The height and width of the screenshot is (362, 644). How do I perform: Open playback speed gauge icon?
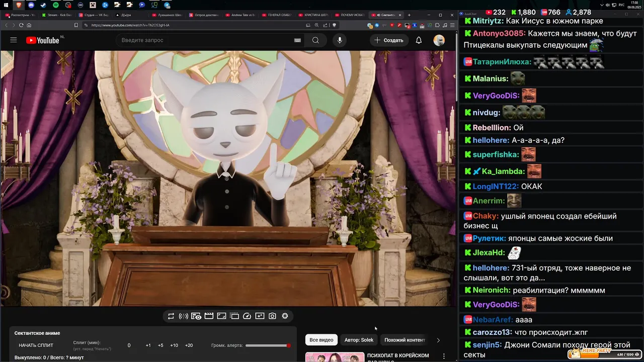pos(247,316)
